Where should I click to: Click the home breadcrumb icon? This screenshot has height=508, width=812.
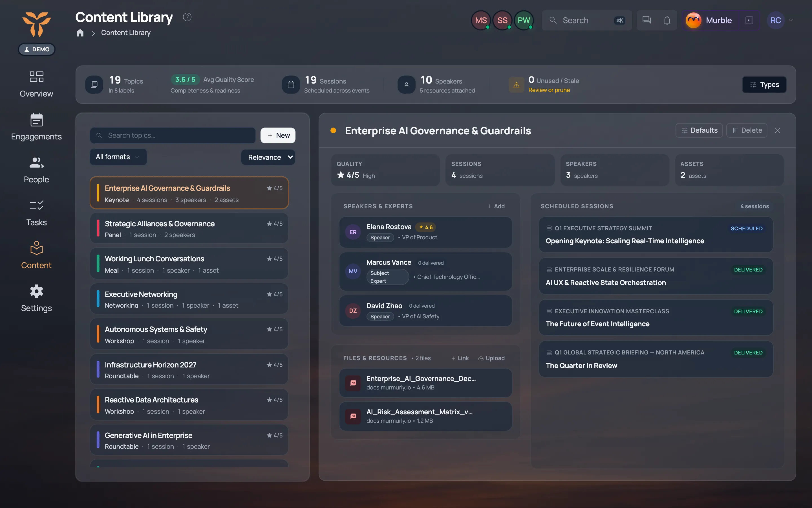point(80,32)
